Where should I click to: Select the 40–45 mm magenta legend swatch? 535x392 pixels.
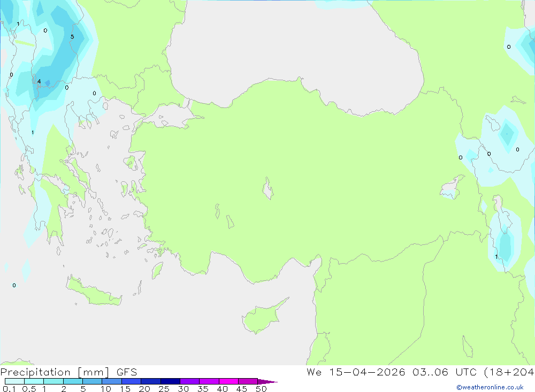click(x=228, y=381)
